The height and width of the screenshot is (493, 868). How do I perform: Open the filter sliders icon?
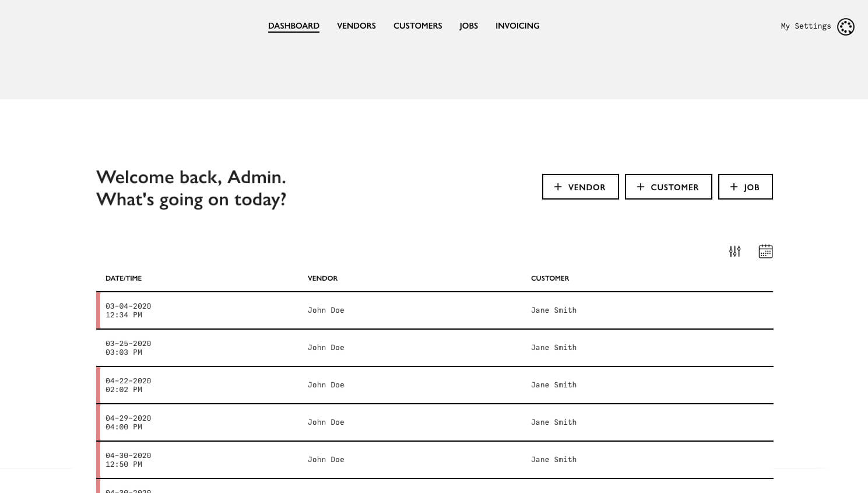pyautogui.click(x=735, y=251)
